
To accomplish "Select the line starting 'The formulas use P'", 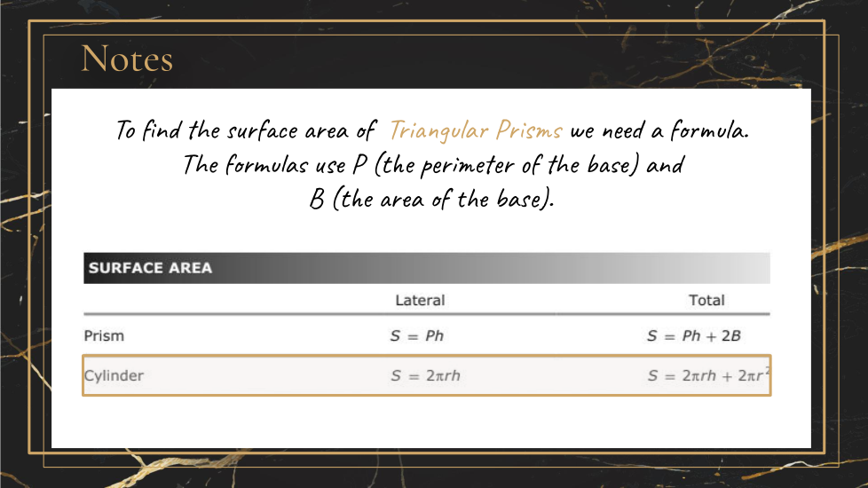I will tap(433, 165).
